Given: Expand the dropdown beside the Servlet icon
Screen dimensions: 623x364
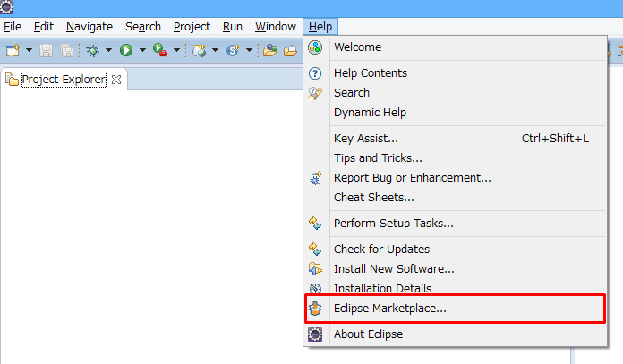Looking at the screenshot, I should pyautogui.click(x=249, y=50).
